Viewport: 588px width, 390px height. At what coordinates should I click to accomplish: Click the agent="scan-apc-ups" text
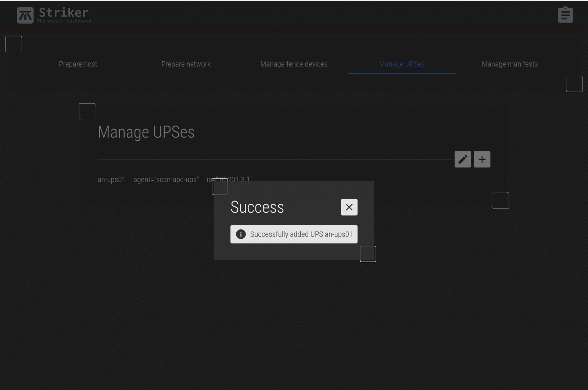tap(166, 180)
